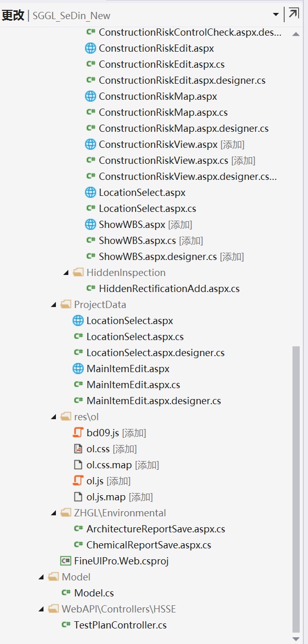Collapse the HiddenInspection folder
This screenshot has height=644, width=308.
66,272
